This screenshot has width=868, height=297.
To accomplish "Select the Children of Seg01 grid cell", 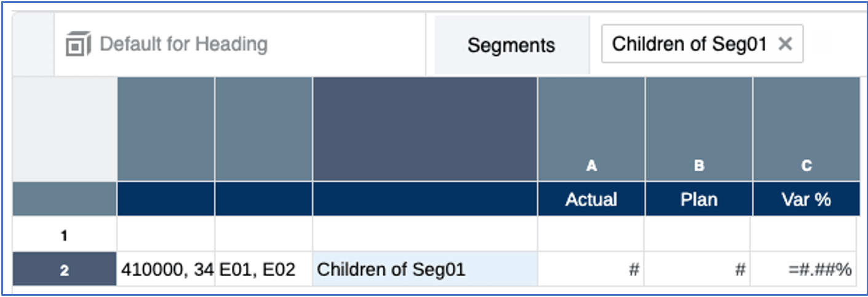I will [424, 269].
